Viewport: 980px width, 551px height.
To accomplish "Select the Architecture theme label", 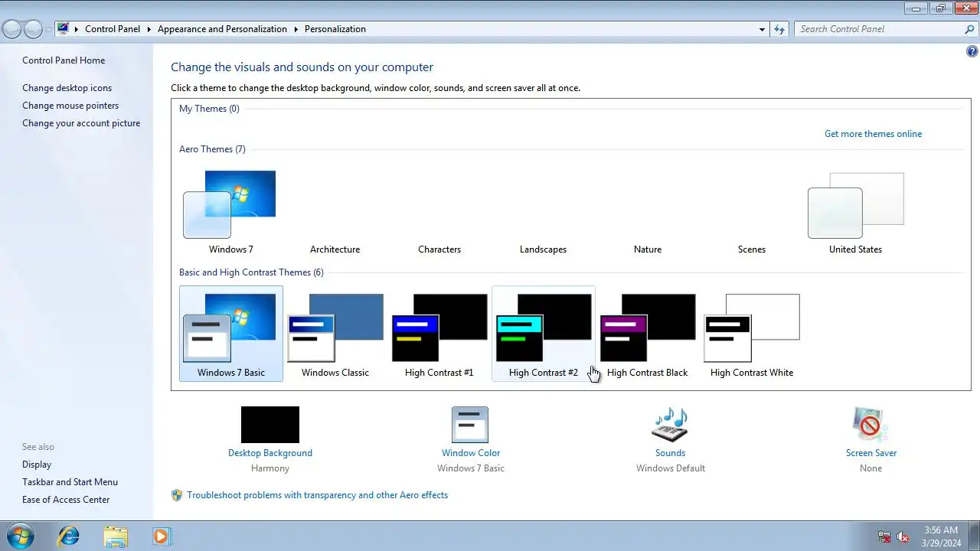I will click(335, 249).
